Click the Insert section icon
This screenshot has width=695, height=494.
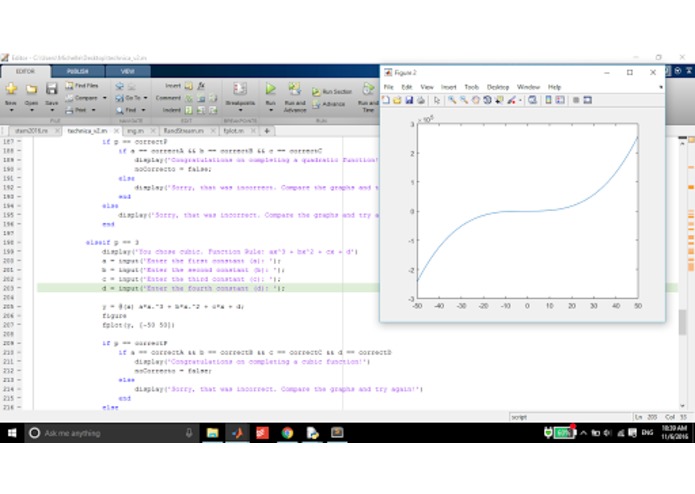coord(189,86)
